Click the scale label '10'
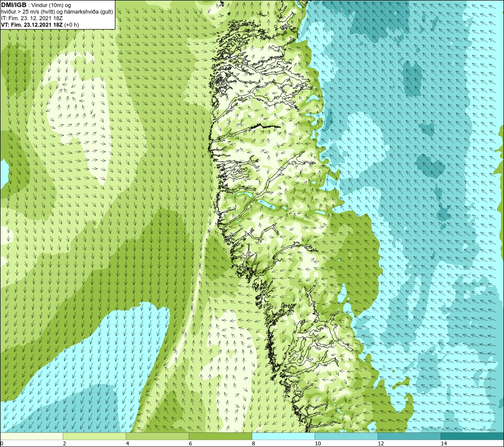504x447 pixels. click(x=318, y=444)
